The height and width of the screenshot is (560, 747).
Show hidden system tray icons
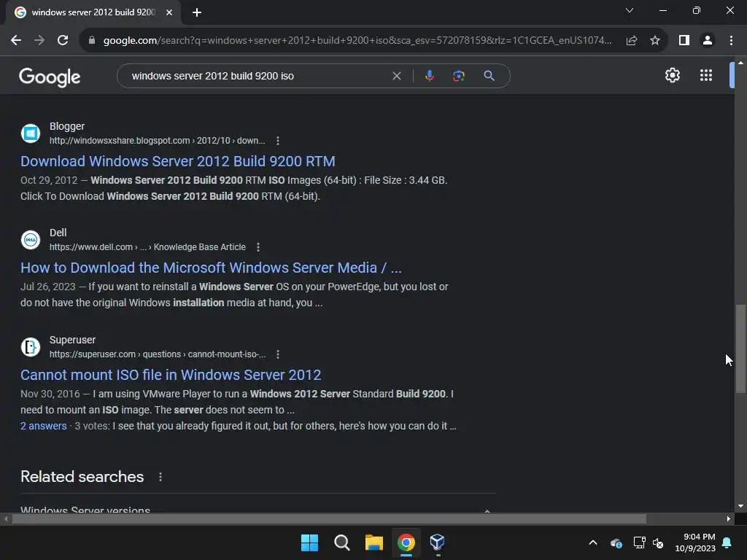(593, 542)
